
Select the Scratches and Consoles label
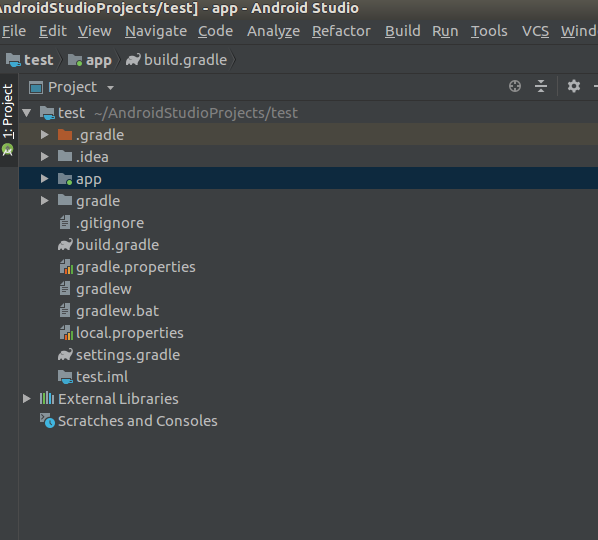coord(138,421)
